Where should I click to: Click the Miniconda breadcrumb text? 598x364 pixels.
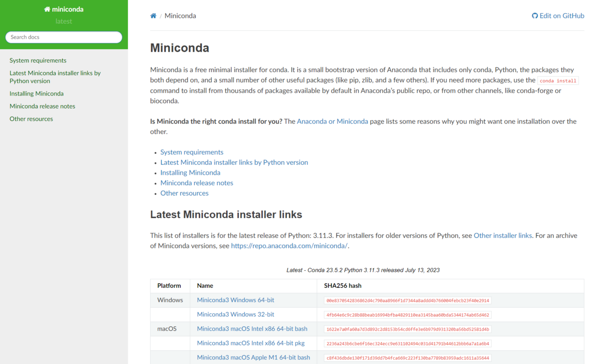(180, 16)
